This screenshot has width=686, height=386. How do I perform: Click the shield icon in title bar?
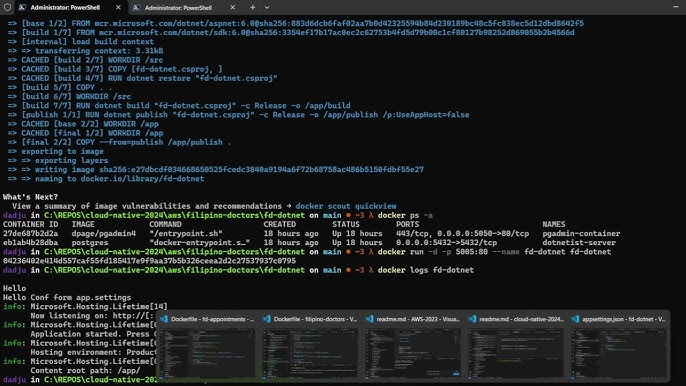tap(7, 7)
